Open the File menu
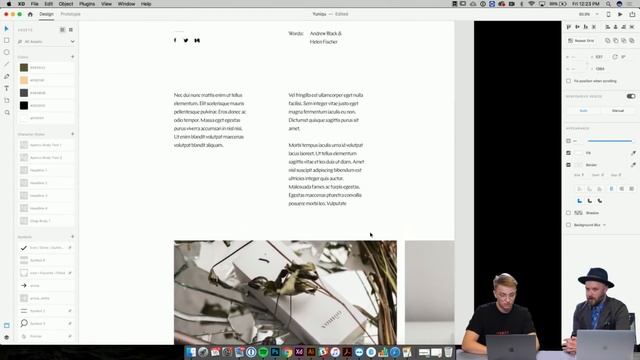 (x=35, y=4)
